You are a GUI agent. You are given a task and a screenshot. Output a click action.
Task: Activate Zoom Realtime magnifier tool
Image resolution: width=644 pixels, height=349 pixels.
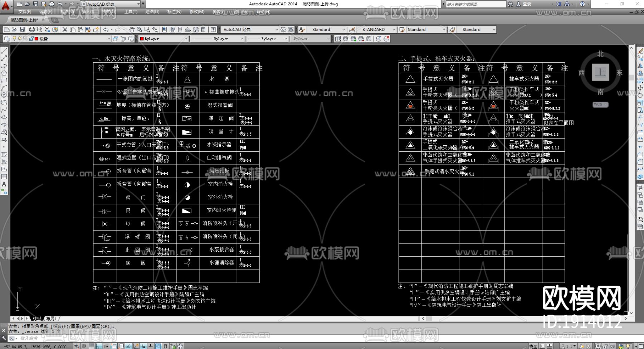pos(140,29)
